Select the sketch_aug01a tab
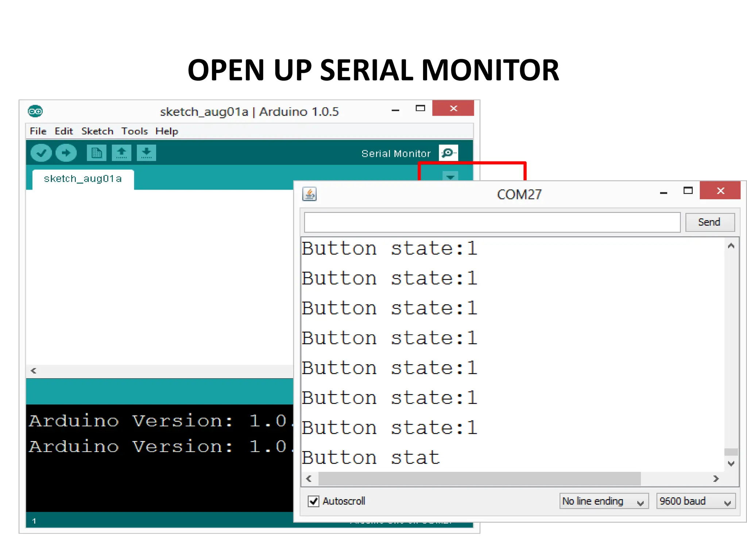This screenshot has height=560, width=747. tap(83, 179)
